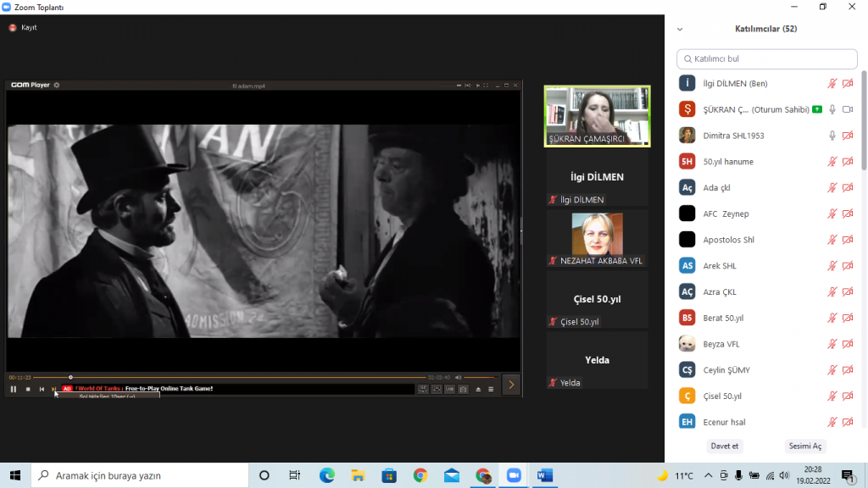Click the eject icon in GOM Player controls
868x488 pixels.
click(478, 389)
